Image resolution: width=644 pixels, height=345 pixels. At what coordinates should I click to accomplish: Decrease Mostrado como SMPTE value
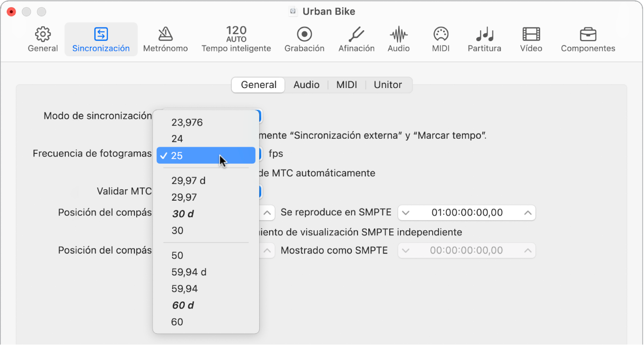coord(406,250)
